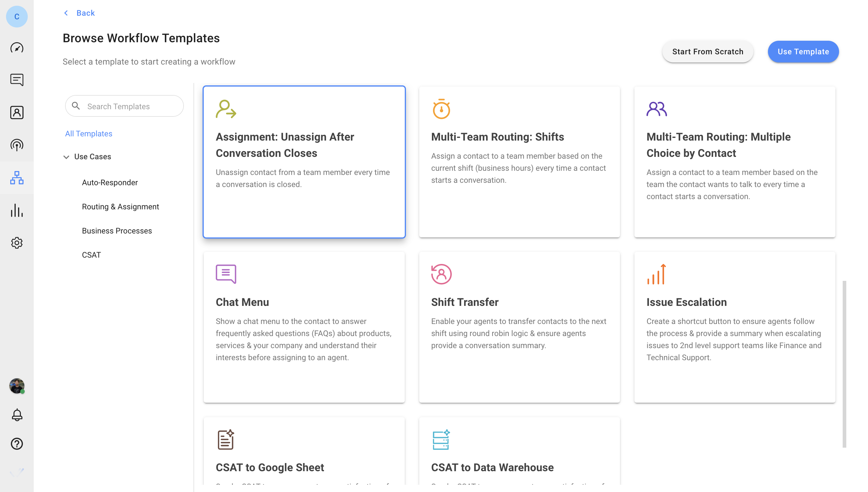
Task: Click the Use Template button
Action: [x=803, y=52]
